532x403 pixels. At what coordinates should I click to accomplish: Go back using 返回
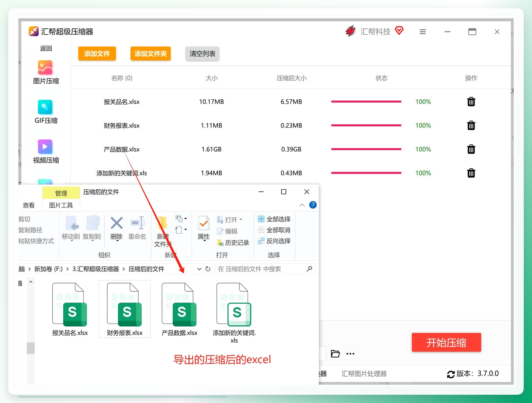point(46,48)
